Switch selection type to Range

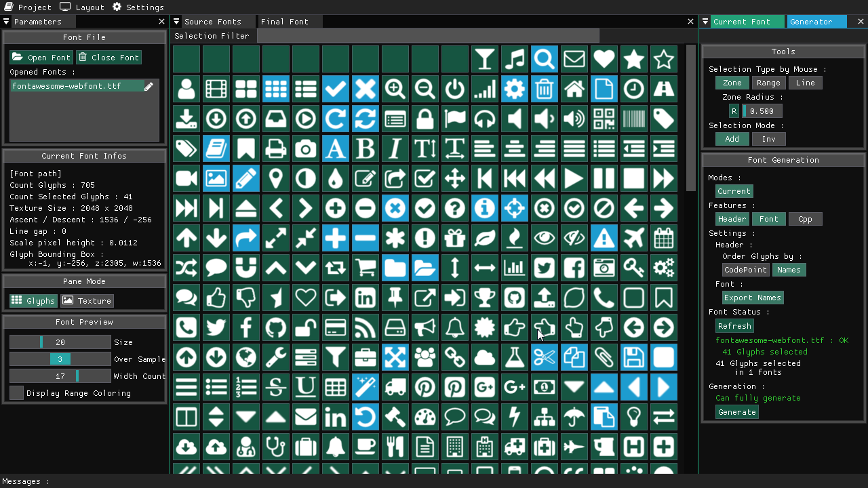tap(768, 83)
